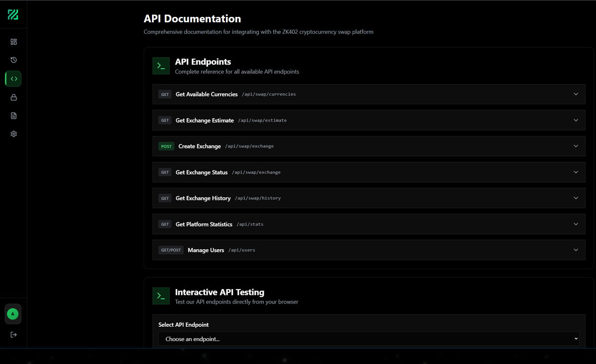Expand the Get Exchange Estimate chevron

[x=576, y=120]
